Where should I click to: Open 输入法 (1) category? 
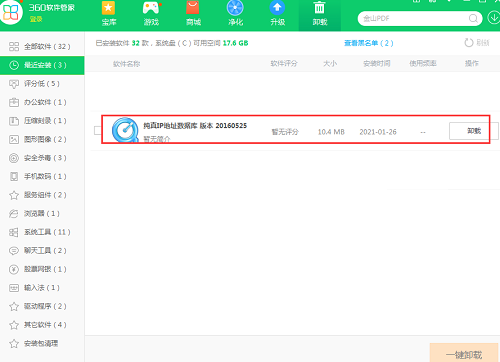42,288
